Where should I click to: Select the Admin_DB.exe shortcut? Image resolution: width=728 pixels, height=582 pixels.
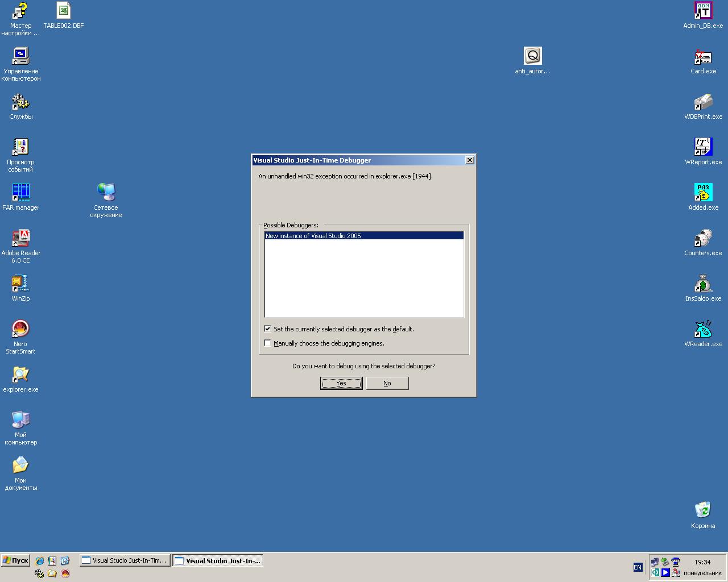(703, 11)
